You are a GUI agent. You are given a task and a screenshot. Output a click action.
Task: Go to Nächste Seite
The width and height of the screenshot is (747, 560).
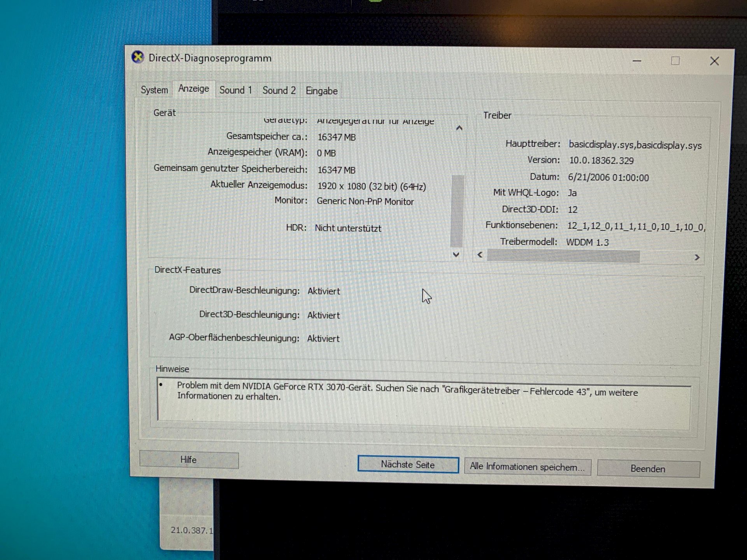coord(408,464)
